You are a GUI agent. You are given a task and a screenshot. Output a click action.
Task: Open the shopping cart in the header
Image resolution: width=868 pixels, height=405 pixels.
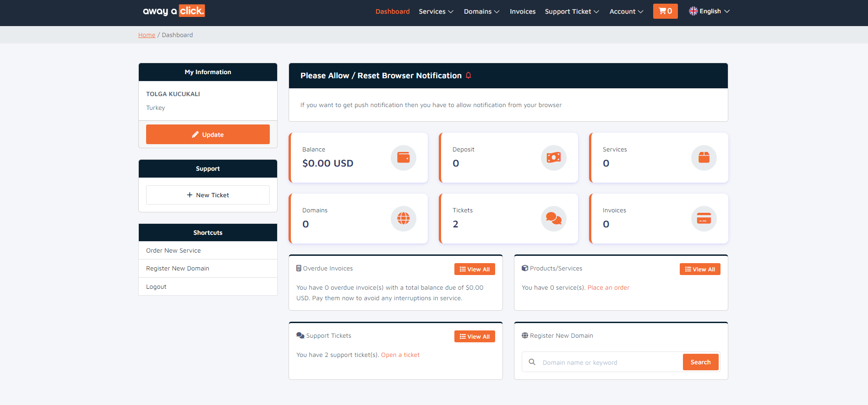(665, 11)
